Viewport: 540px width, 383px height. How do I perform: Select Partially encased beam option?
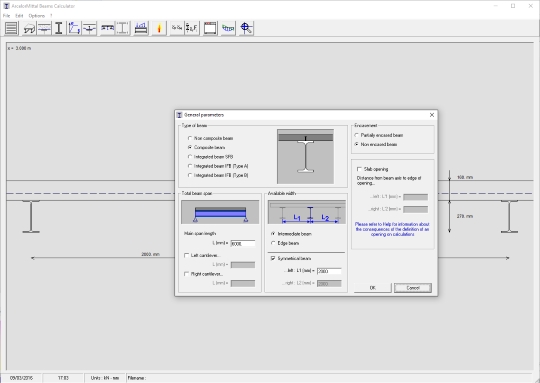(x=378, y=135)
